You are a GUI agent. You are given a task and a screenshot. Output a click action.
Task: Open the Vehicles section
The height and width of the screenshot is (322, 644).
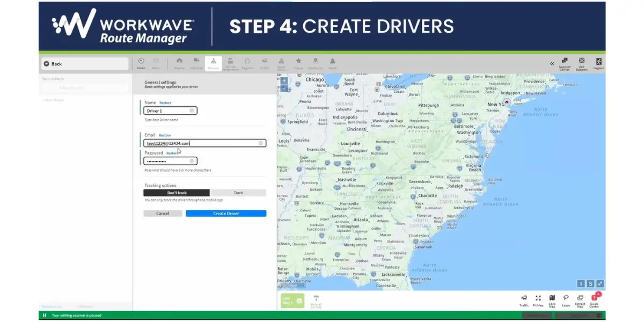196,63
